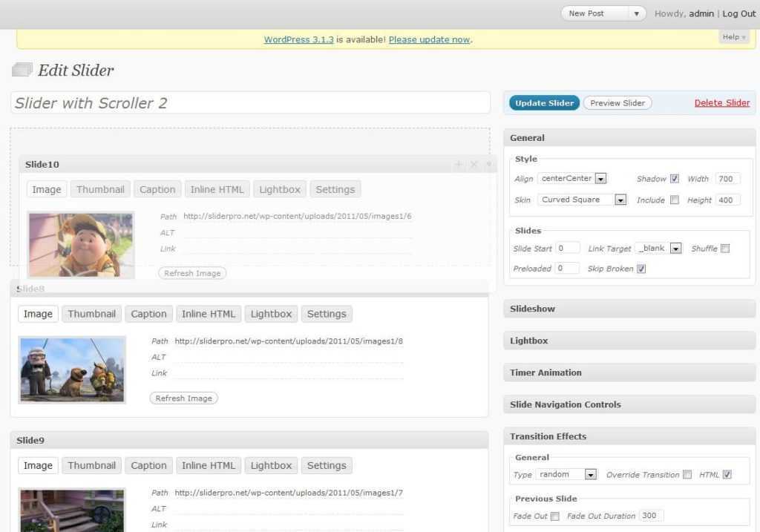Click the slider title input field

(x=250, y=103)
